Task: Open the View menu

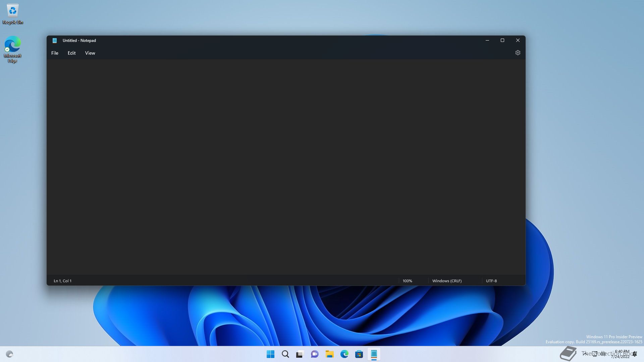Action: (x=90, y=53)
